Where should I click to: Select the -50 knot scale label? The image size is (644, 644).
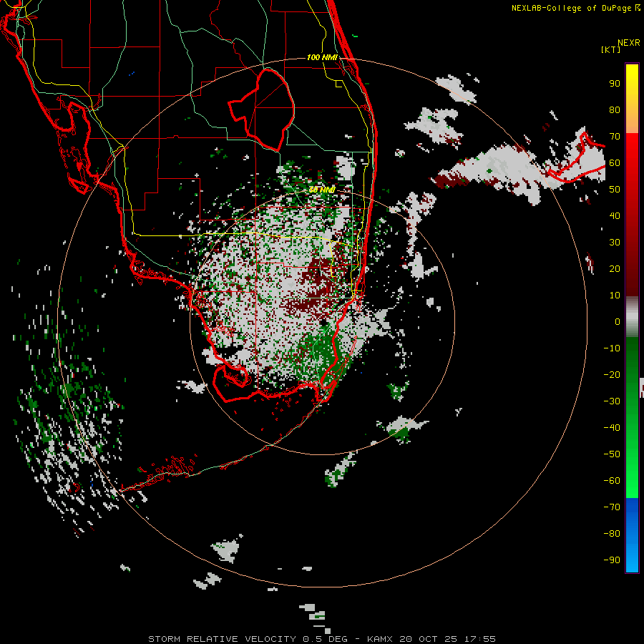click(612, 454)
